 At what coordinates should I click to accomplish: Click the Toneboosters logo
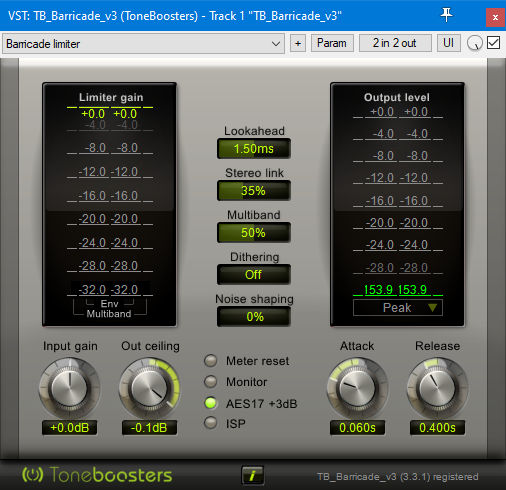click(97, 475)
